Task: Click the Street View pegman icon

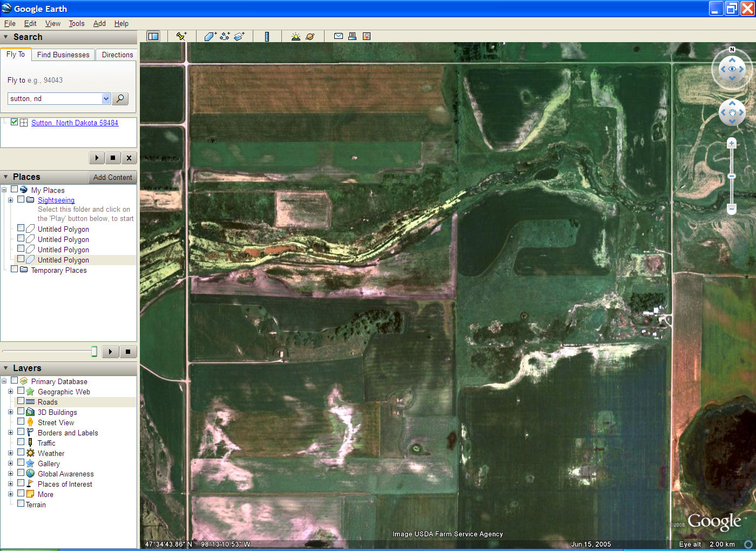Action: point(30,422)
